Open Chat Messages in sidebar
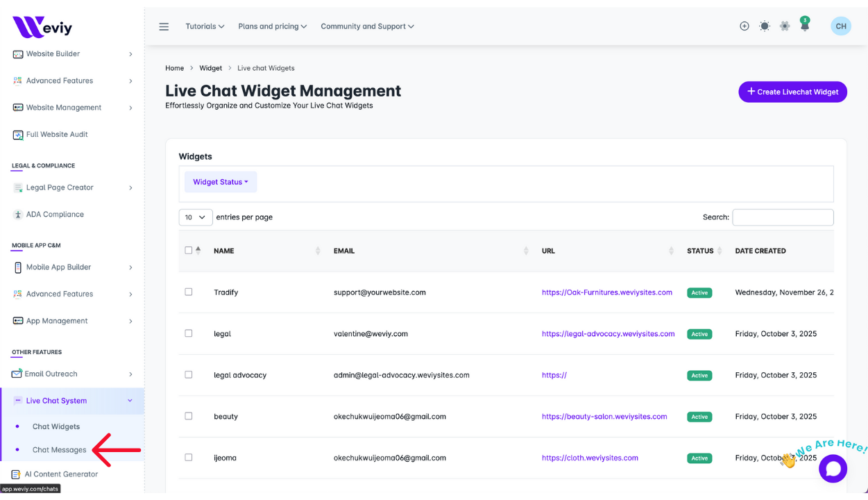868x500 pixels. [60, 450]
